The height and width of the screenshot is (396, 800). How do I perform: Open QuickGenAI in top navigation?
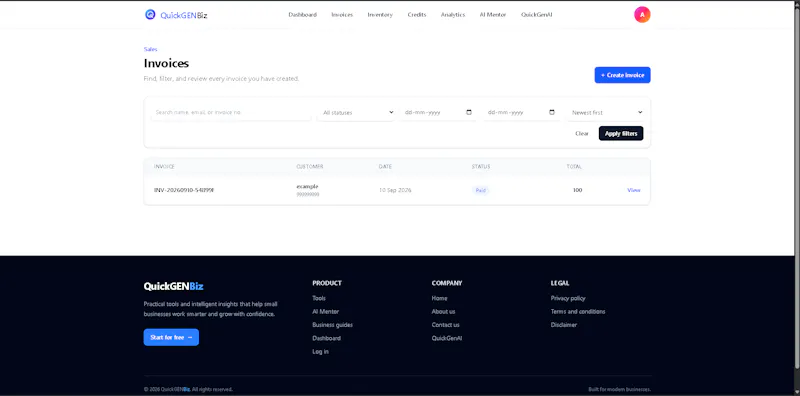tap(537, 15)
